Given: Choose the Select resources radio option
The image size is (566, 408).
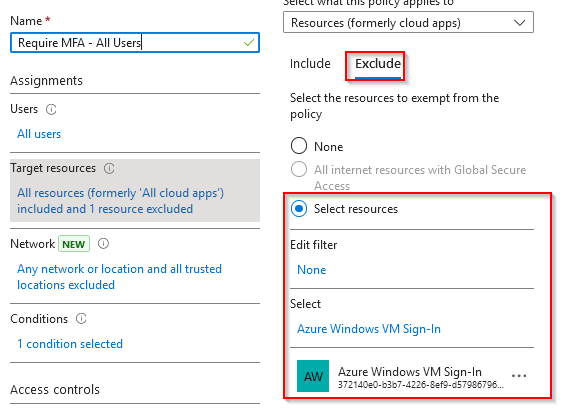Looking at the screenshot, I should pos(299,209).
